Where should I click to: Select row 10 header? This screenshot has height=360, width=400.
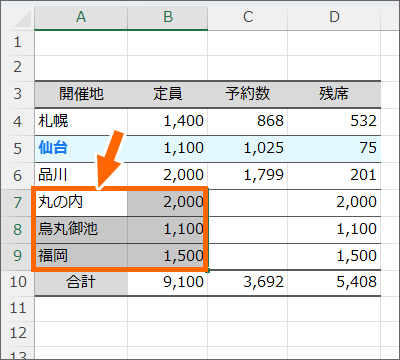coord(18,282)
